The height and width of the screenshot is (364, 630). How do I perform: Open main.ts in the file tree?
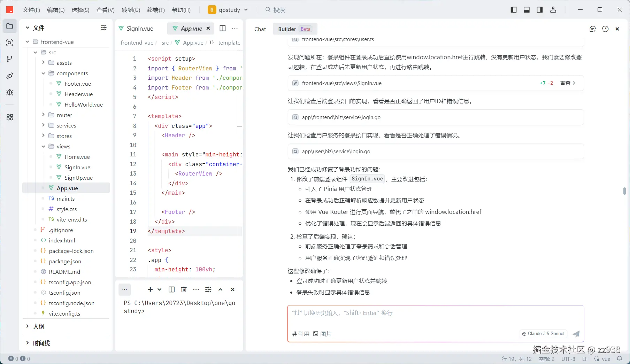[x=66, y=199]
